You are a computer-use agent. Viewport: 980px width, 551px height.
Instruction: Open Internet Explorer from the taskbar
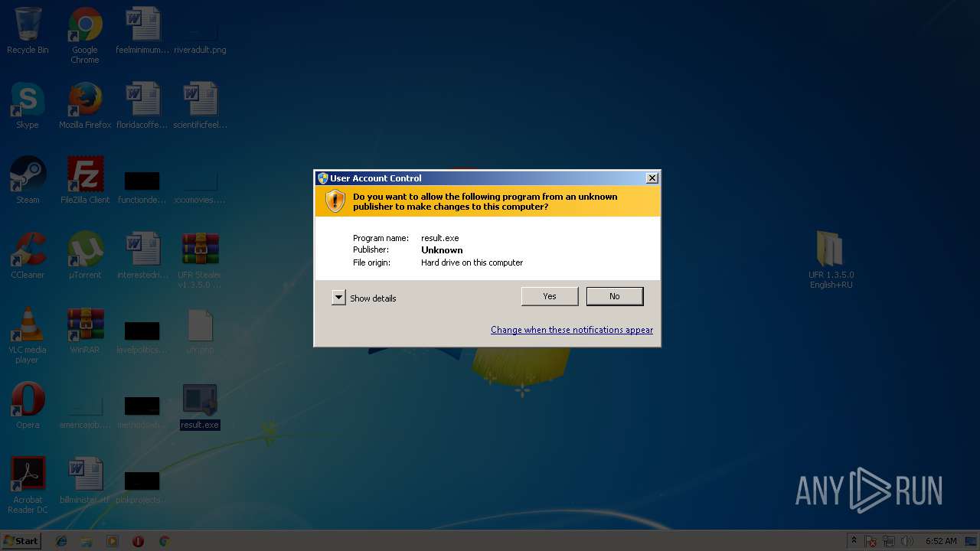[61, 541]
